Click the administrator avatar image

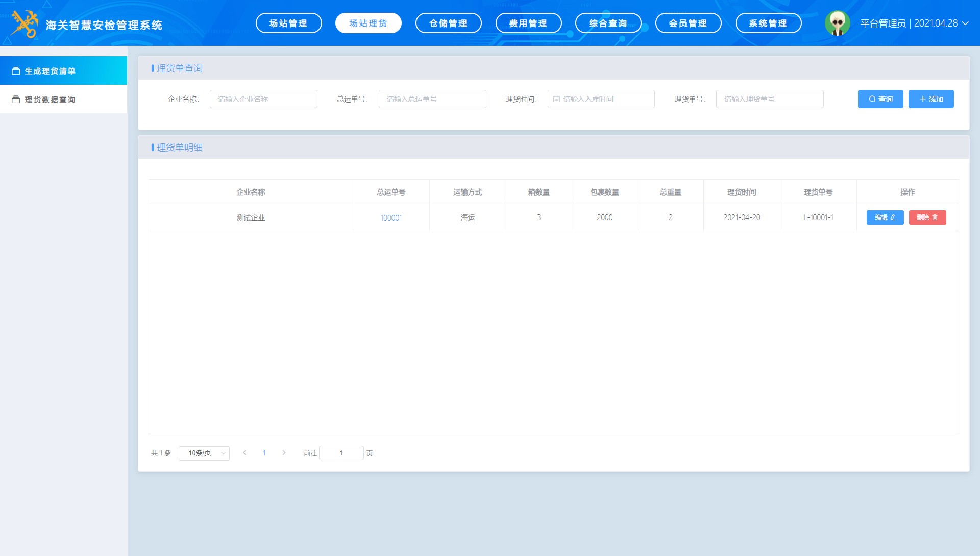(x=837, y=23)
